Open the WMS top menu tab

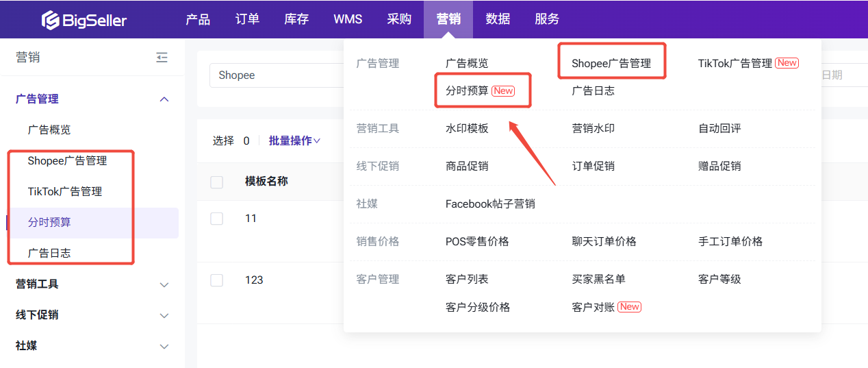[x=348, y=19]
